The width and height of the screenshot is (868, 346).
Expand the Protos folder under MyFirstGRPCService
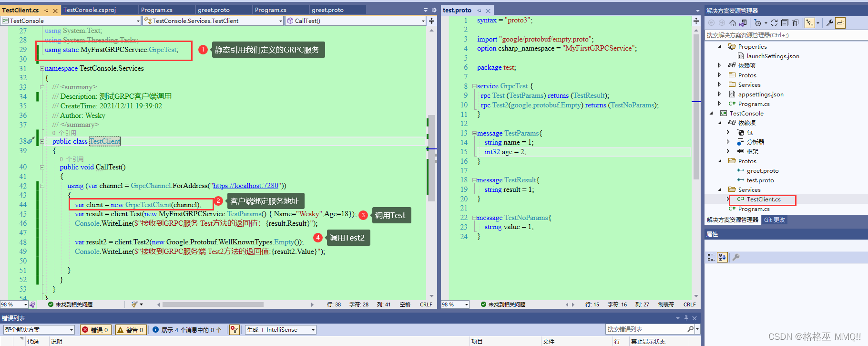point(720,75)
